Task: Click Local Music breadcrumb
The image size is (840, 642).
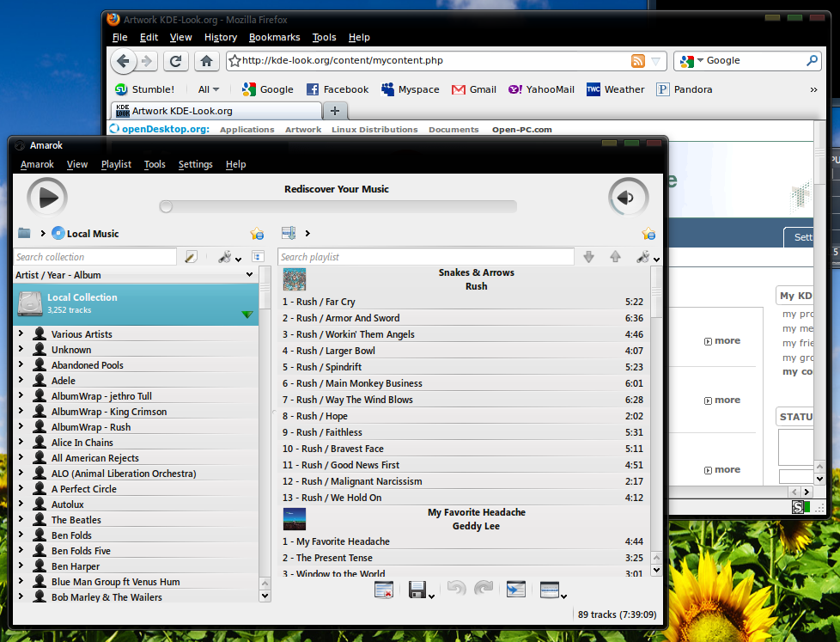Action: [x=85, y=234]
